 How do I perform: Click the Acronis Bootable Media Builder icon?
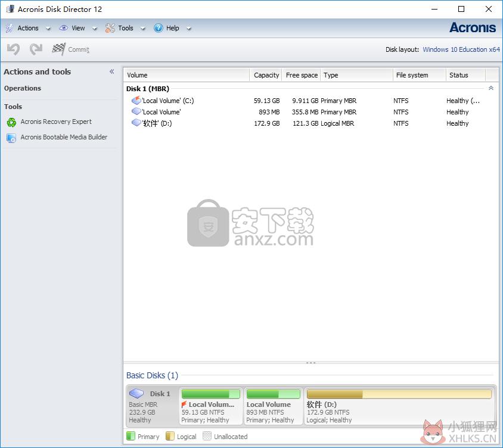pyautogui.click(x=11, y=138)
